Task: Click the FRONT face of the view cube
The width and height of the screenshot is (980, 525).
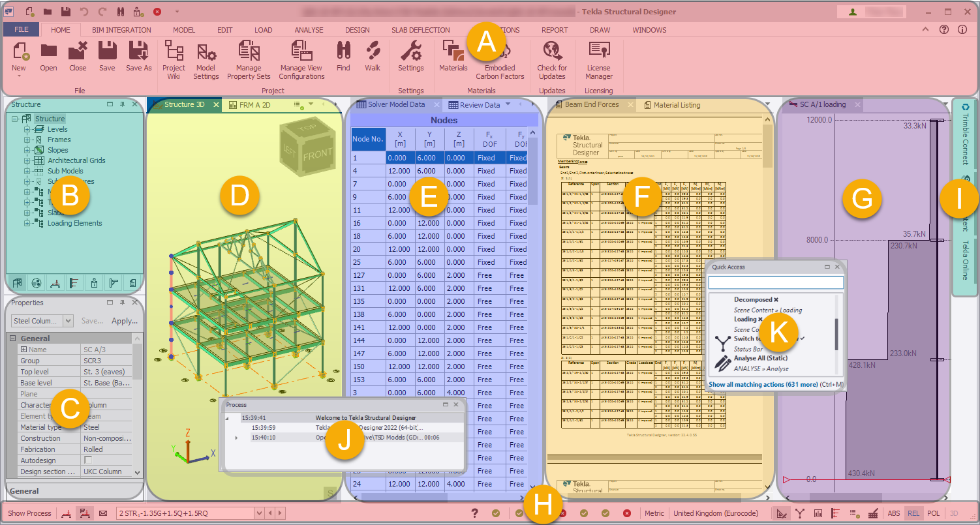Action: click(318, 155)
